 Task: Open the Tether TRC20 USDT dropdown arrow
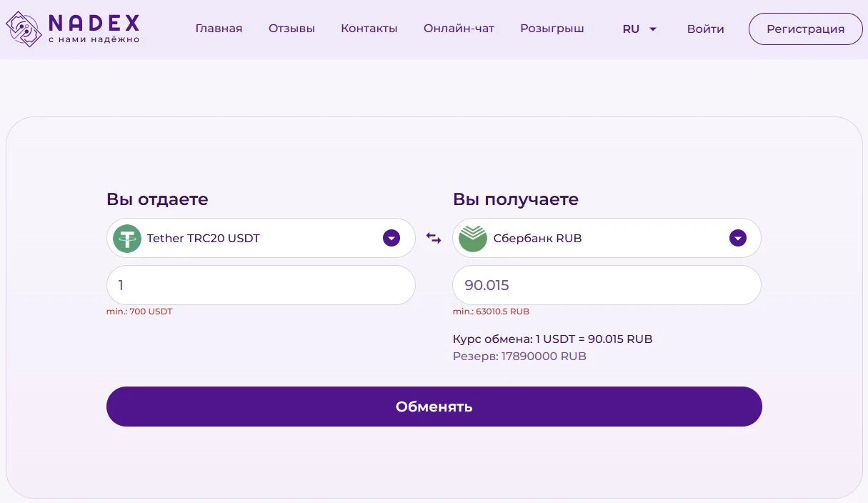391,238
